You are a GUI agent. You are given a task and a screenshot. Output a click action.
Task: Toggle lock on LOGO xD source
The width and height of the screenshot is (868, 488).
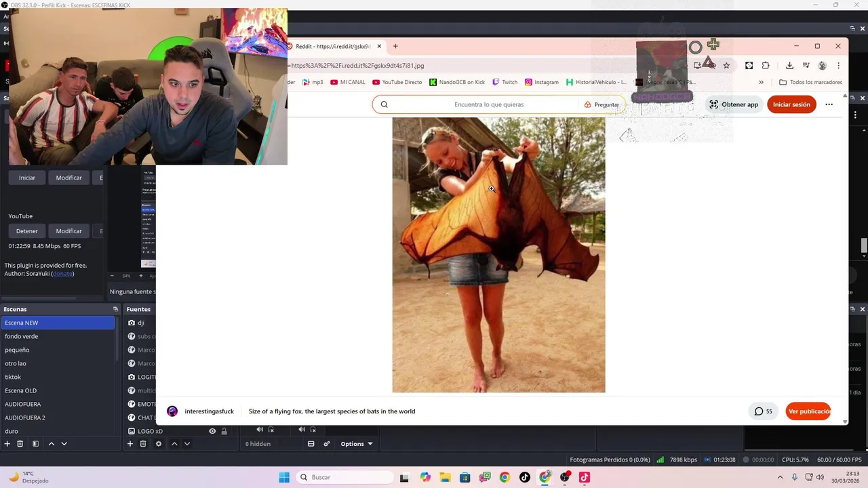click(224, 431)
